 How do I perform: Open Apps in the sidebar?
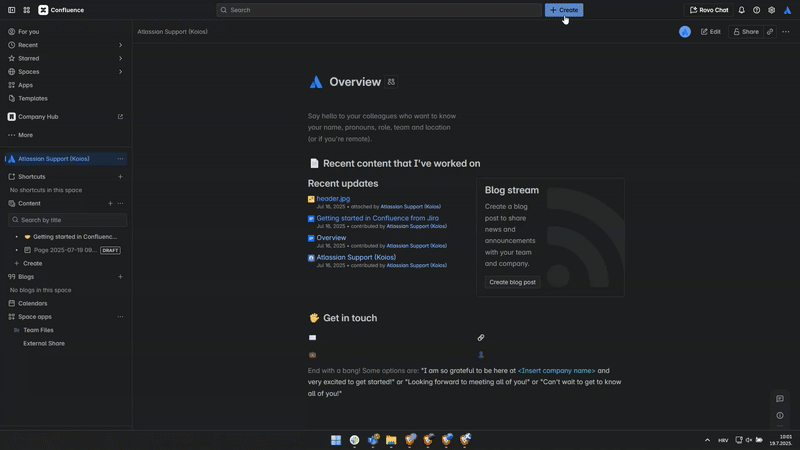[26, 85]
